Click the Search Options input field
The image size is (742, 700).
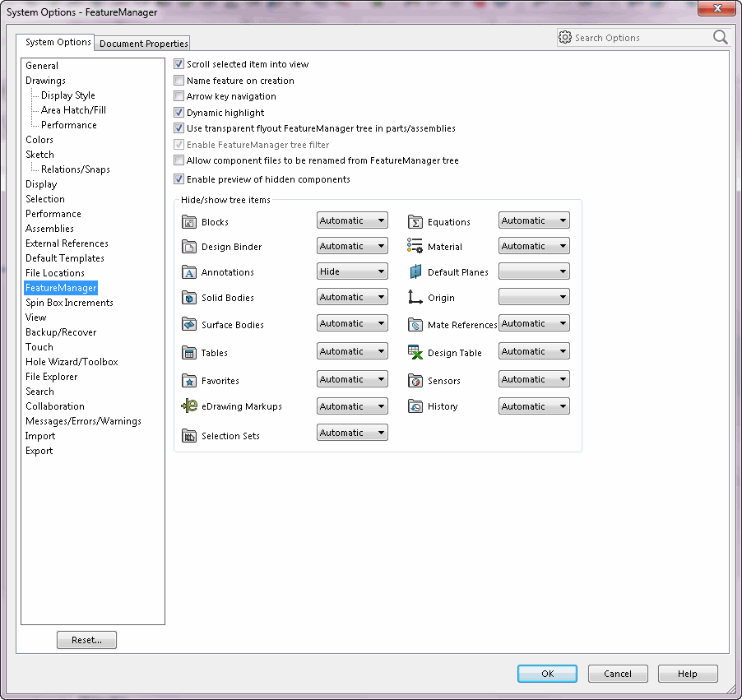[642, 37]
